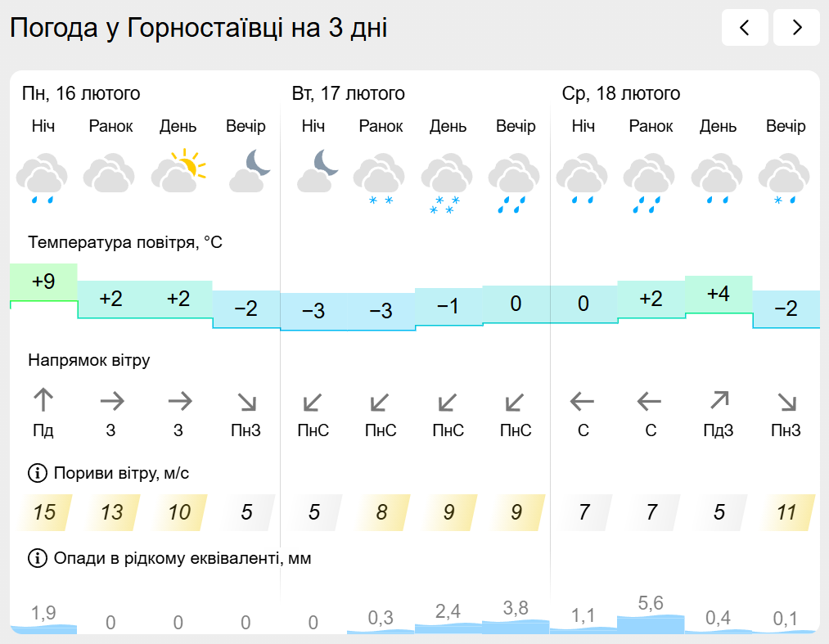Image resolution: width=829 pixels, height=644 pixels.
Task: Go to next forecast days arrow
Action: click(796, 28)
